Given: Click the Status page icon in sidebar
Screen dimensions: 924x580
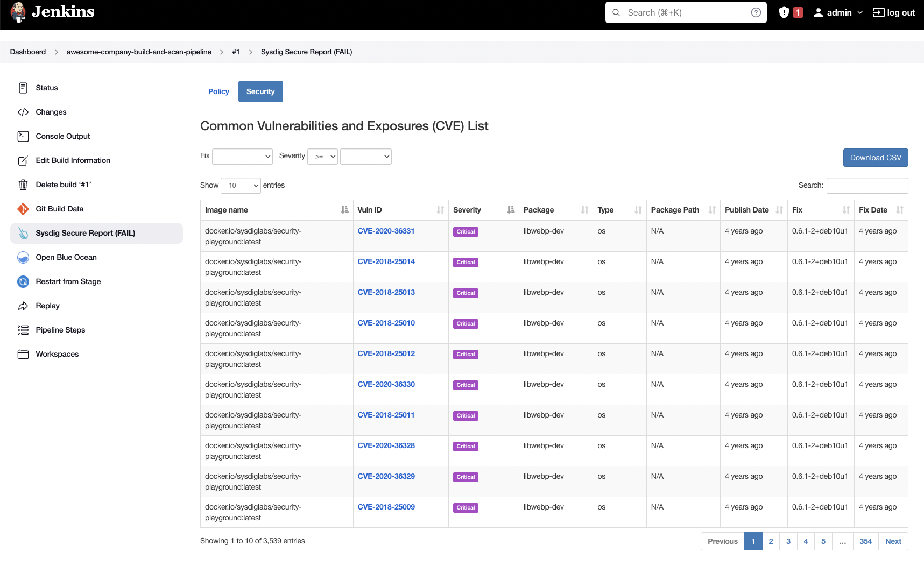Looking at the screenshot, I should (23, 88).
